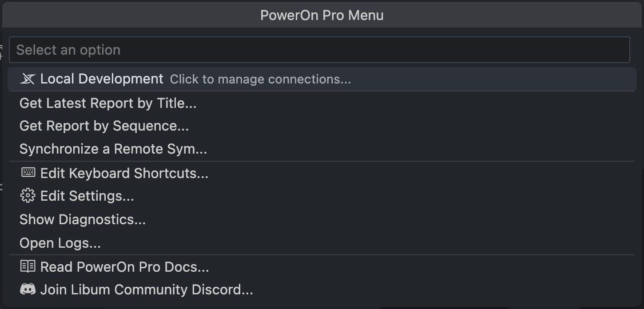
Task: Select Synchronize a Remote Sym
Action: pyautogui.click(x=112, y=149)
